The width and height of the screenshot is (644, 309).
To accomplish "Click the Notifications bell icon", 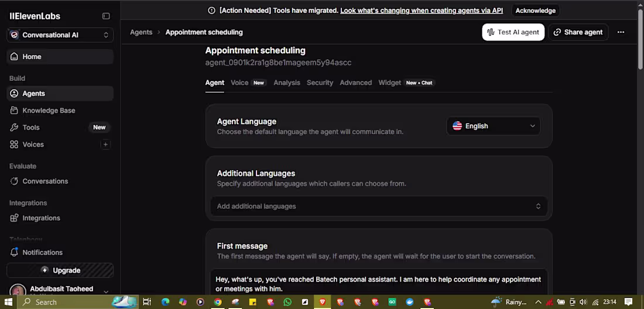I will point(15,252).
